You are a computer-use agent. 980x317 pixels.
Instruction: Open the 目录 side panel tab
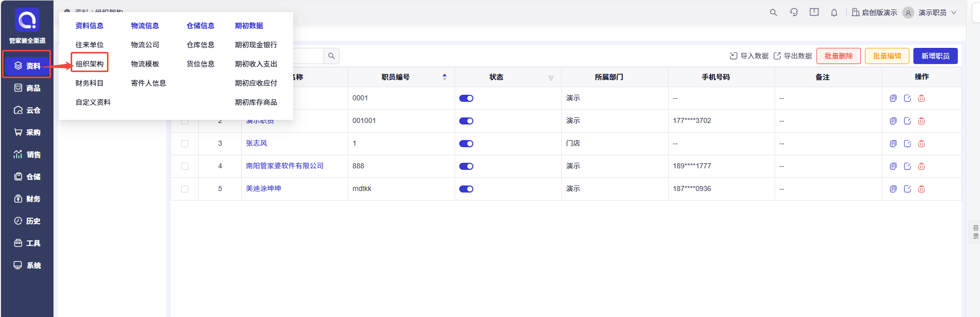pos(975,232)
